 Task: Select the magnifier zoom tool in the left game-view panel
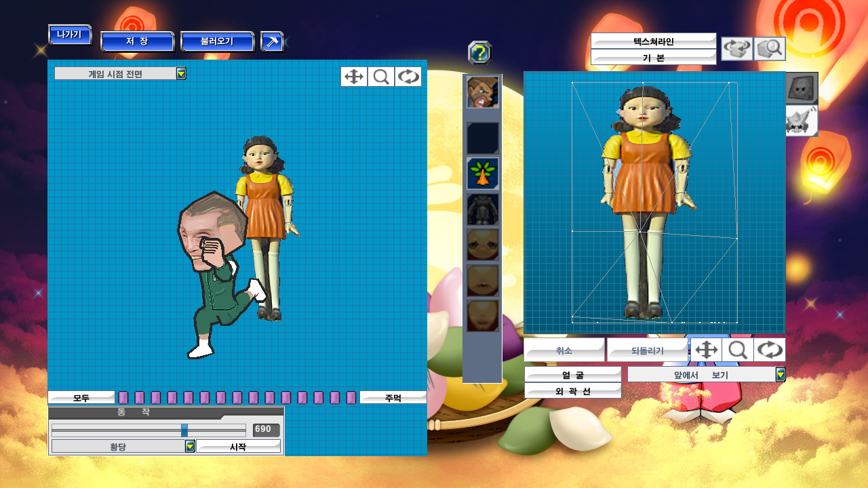tap(381, 77)
